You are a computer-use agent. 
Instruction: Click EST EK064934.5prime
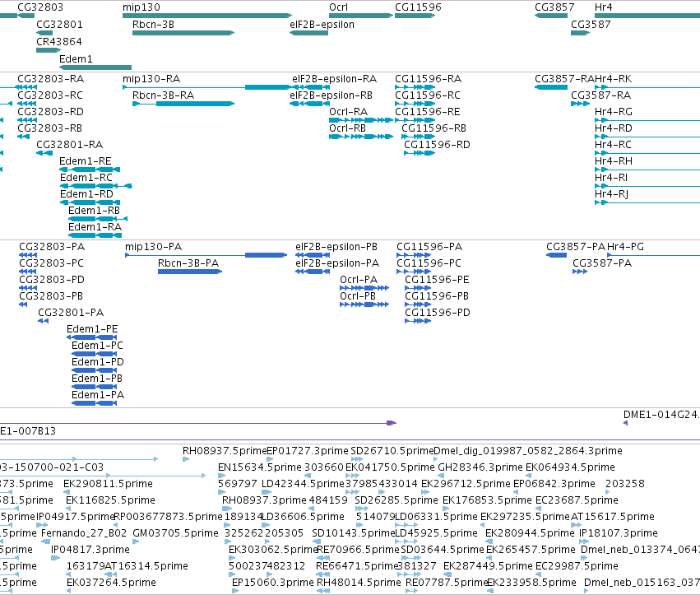click(570, 467)
